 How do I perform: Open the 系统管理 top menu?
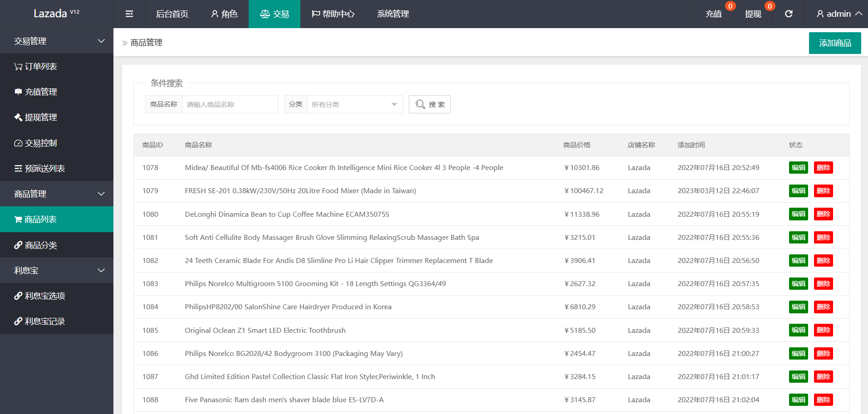[x=393, y=14]
